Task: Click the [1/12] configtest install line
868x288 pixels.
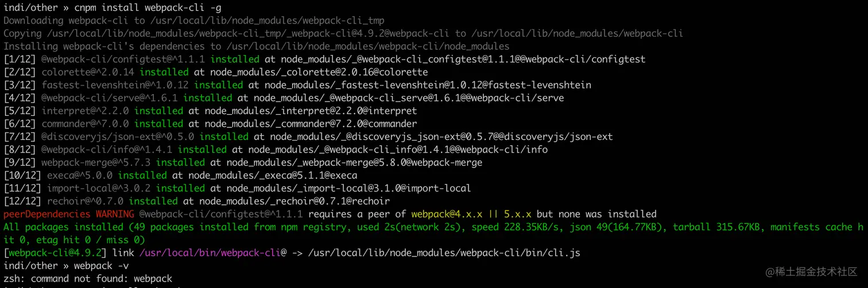Action: coord(324,59)
